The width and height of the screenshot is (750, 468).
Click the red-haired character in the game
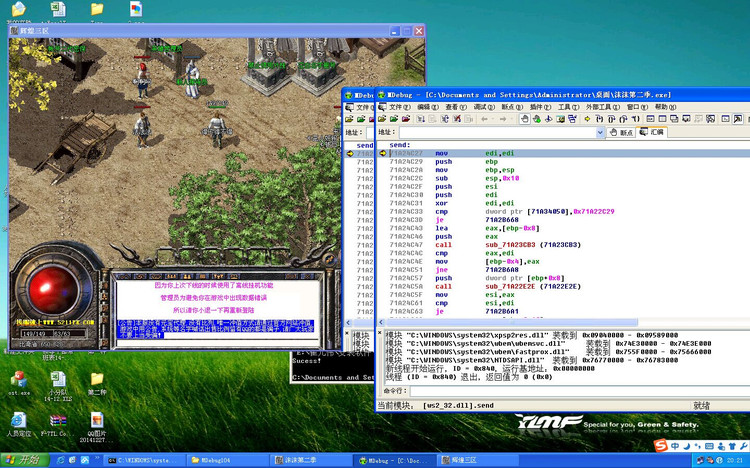pos(143,79)
